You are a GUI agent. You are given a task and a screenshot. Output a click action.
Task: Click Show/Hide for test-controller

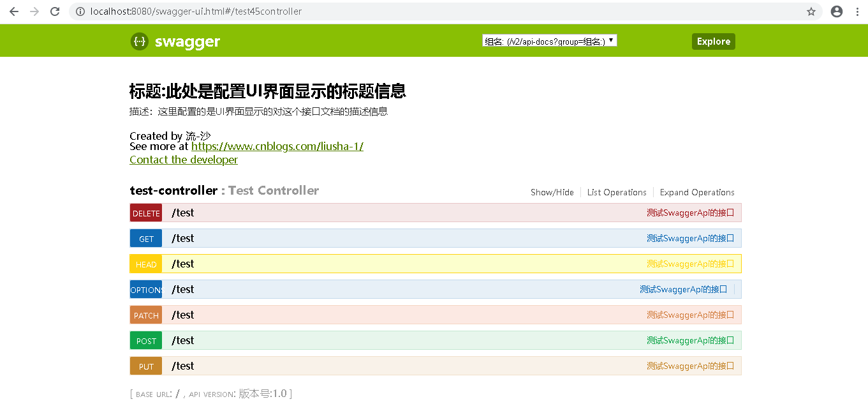(x=552, y=192)
